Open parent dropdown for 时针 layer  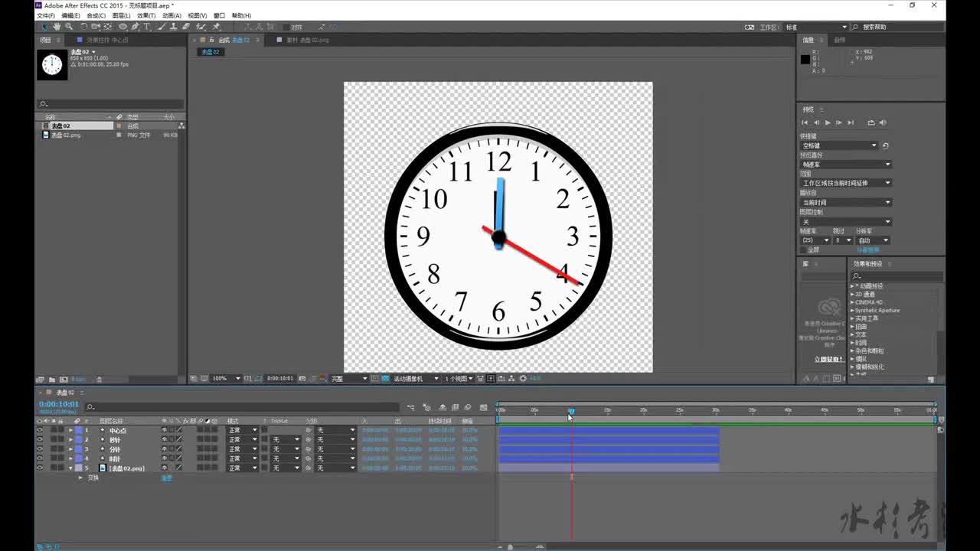[x=336, y=458]
